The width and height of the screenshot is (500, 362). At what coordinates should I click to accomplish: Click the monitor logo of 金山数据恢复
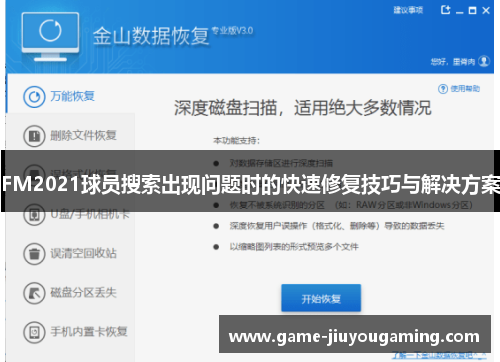coord(50,37)
